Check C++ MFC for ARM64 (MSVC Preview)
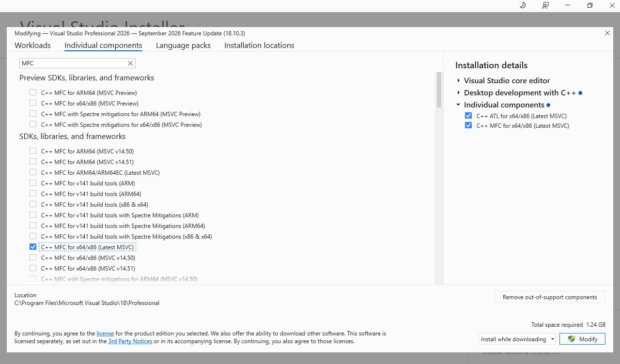 click(33, 92)
